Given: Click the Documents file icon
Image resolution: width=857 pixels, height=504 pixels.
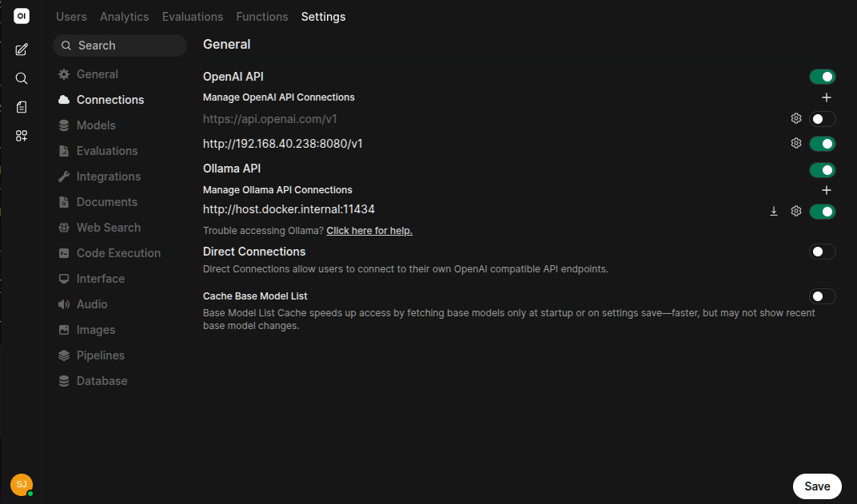Looking at the screenshot, I should pyautogui.click(x=64, y=202).
